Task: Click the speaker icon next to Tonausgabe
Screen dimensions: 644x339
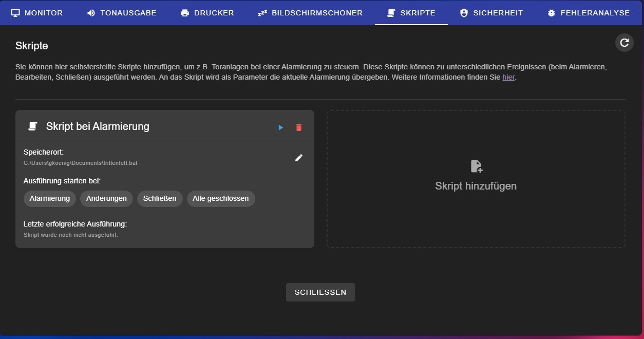Action: (x=91, y=13)
